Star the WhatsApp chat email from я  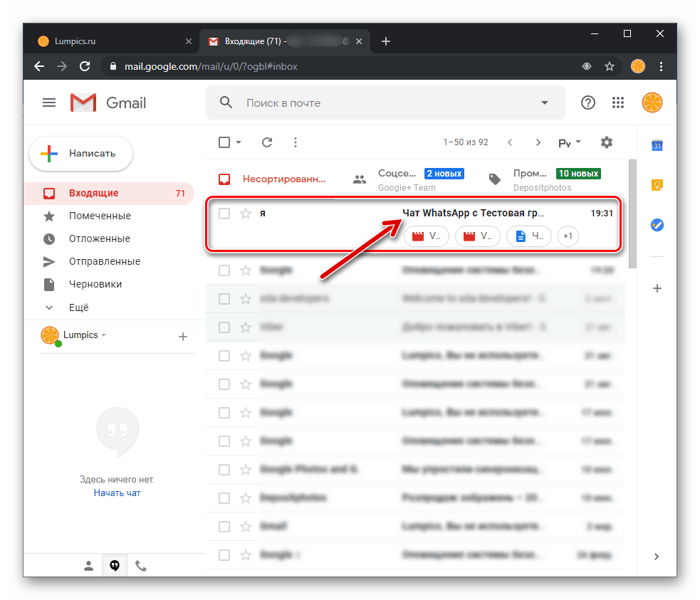point(246,214)
